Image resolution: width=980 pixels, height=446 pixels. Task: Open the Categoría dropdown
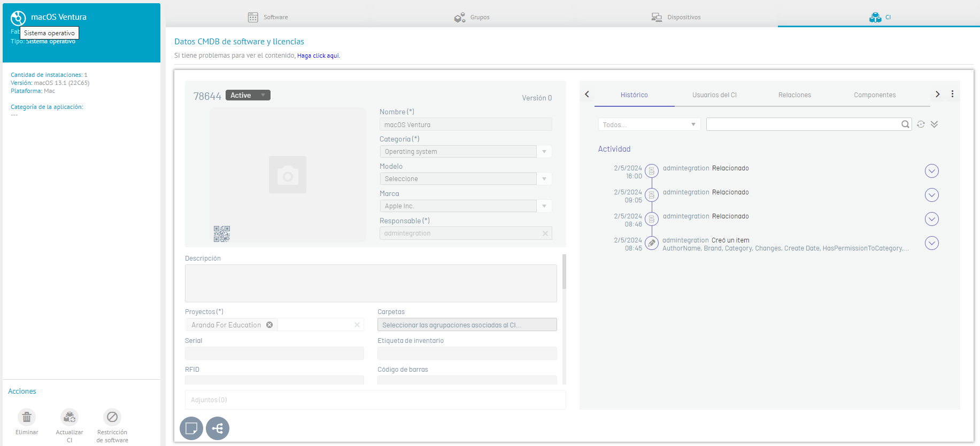(x=544, y=152)
